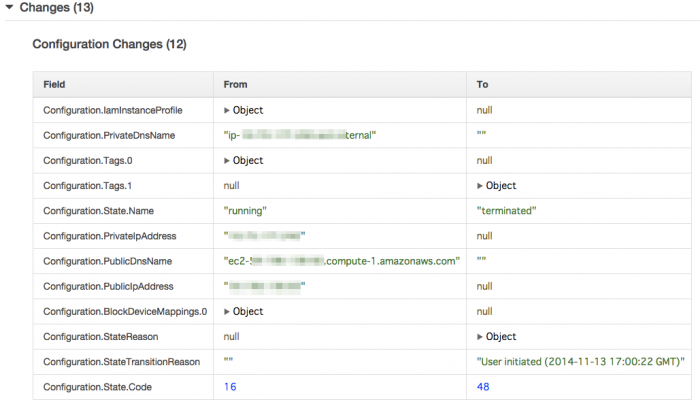Viewport: 700px width, 406px height.
Task: Select the state code value 16
Action: coord(230,387)
